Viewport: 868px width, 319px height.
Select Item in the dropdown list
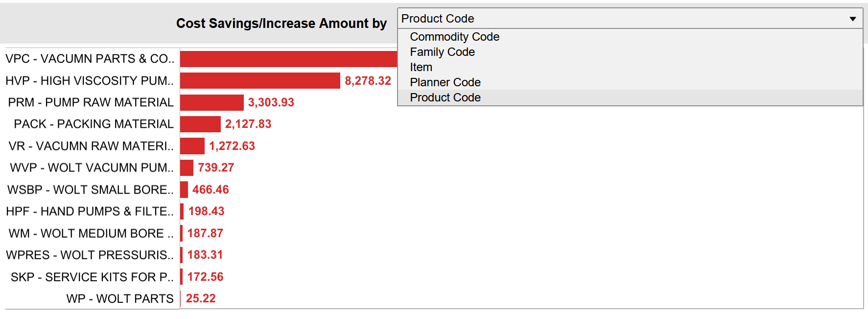point(421,67)
